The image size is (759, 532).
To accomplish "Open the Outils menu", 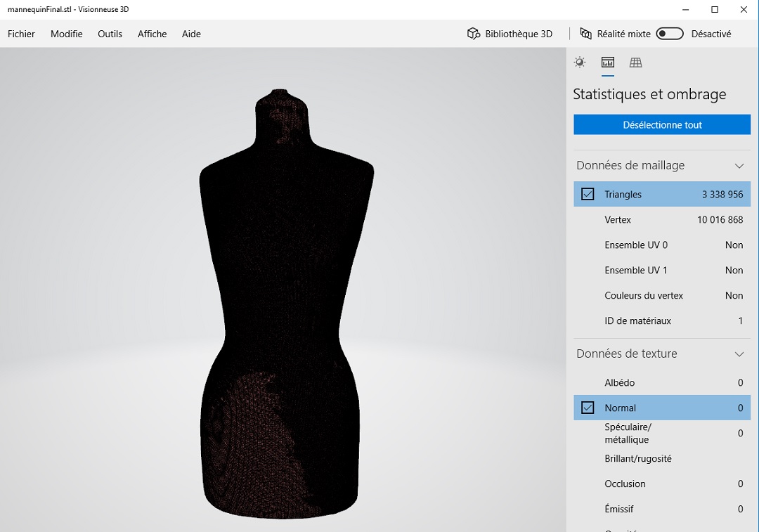I will click(x=110, y=34).
